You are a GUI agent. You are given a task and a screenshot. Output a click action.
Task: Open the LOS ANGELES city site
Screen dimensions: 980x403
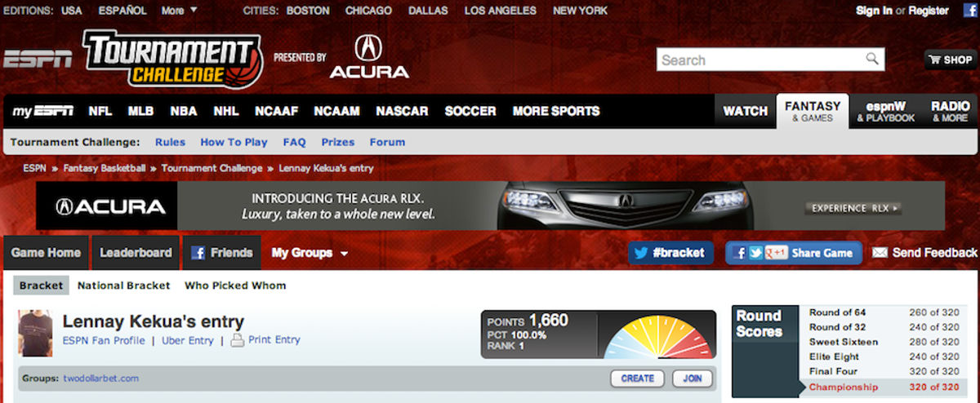501,11
